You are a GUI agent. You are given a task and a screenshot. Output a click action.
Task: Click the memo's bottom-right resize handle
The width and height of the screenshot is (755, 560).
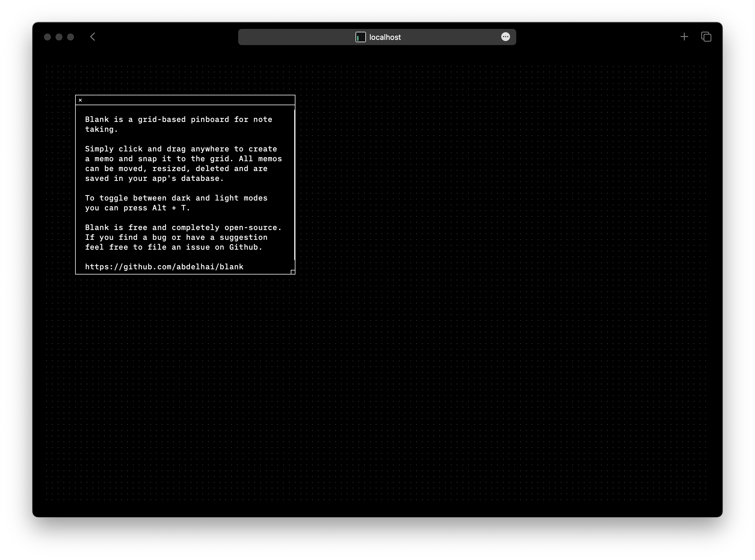coord(293,272)
